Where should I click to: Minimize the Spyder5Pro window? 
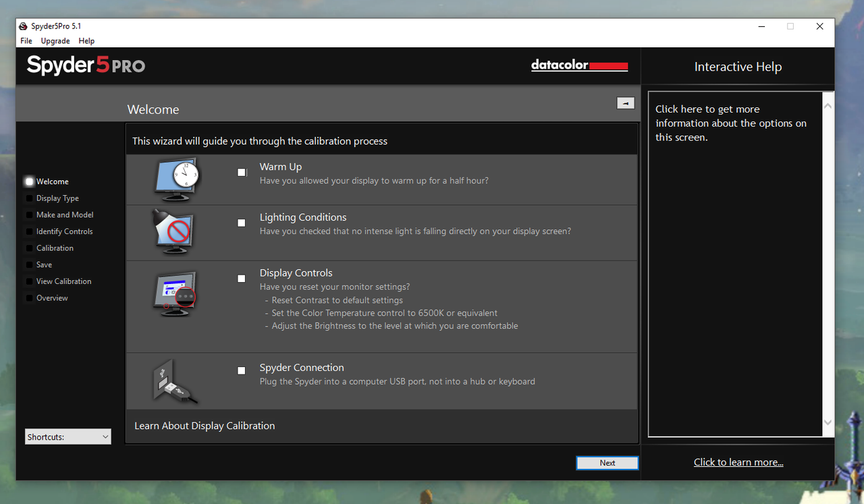pos(761,26)
